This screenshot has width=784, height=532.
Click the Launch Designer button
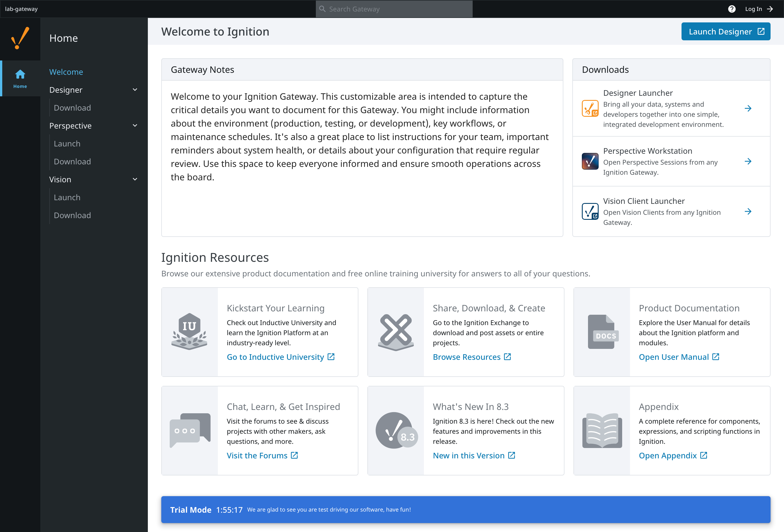click(726, 31)
